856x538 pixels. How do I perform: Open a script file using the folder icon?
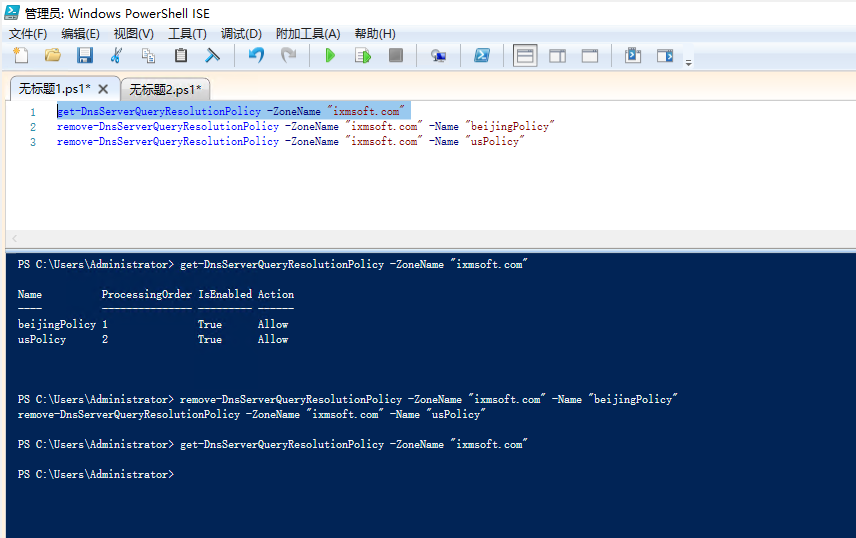[53, 56]
